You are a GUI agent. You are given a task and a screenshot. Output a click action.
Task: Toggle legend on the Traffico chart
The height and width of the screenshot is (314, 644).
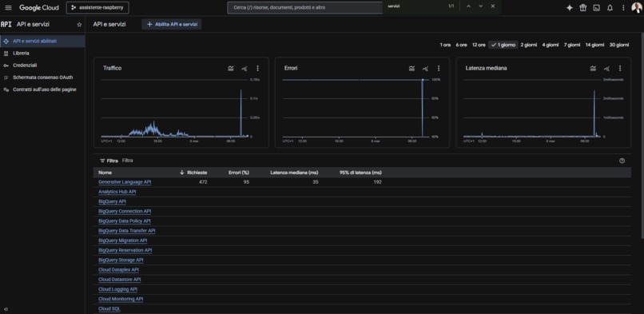[231, 69]
